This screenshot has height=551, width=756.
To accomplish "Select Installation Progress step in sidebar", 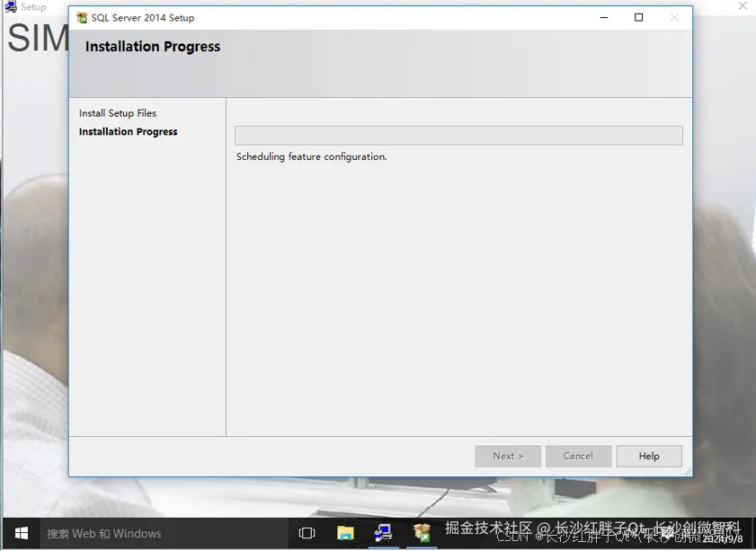I will 129,131.
